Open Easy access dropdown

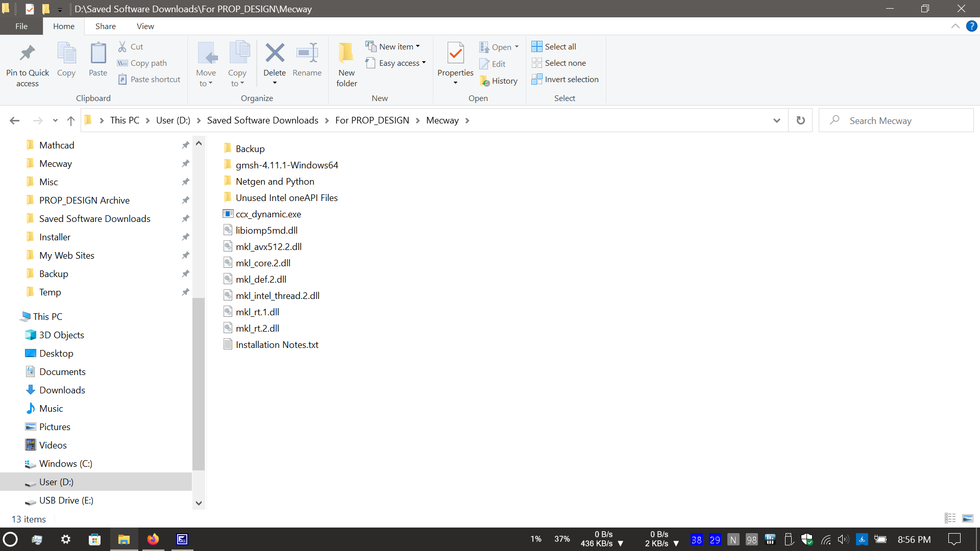(x=396, y=63)
